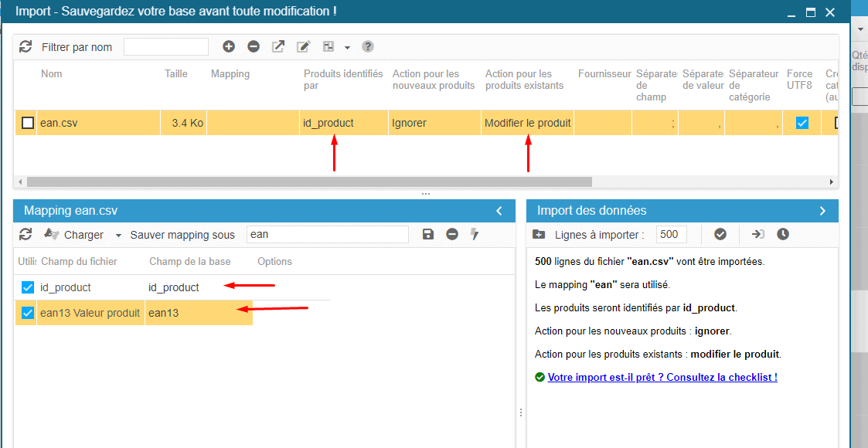Uncheck the Force UTF8 checkbox
The width and height of the screenshot is (868, 448).
coord(802,123)
